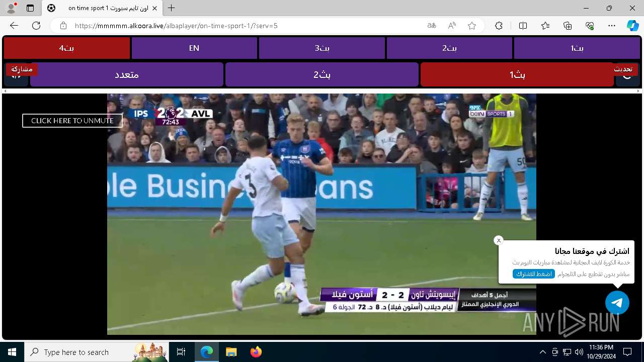Select the بث2 top server tab
This screenshot has width=644, height=362.
449,48
